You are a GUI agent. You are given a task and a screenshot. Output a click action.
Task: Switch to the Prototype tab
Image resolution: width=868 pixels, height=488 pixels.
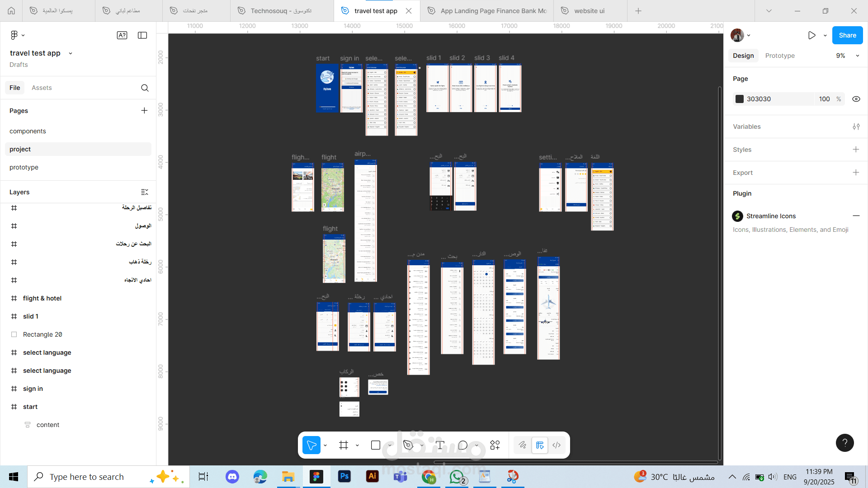coord(779,56)
